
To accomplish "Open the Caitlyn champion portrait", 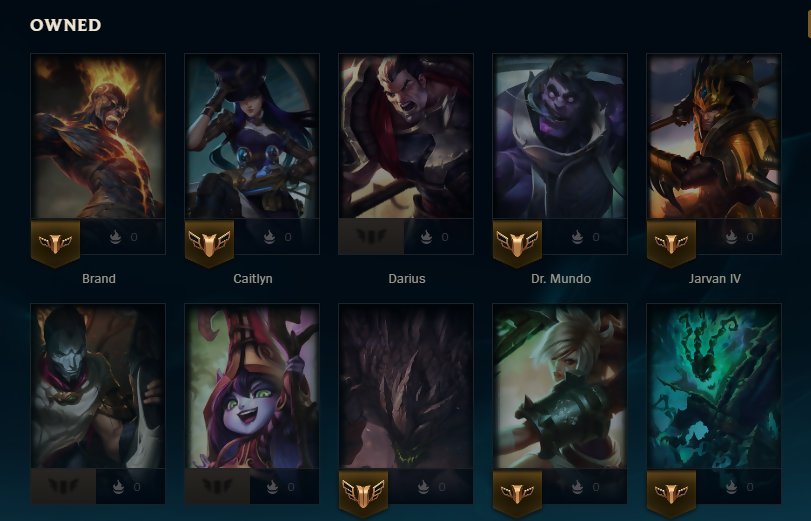I will click(x=252, y=136).
